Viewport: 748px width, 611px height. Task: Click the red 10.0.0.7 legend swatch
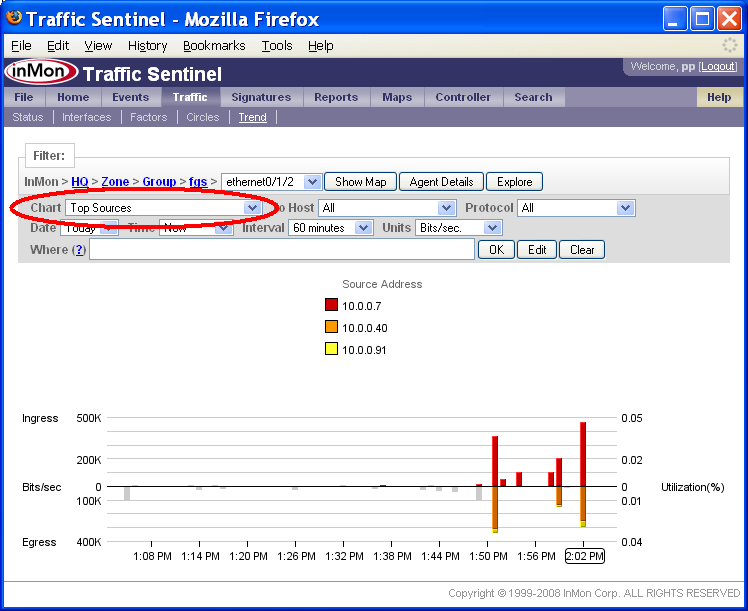[331, 305]
